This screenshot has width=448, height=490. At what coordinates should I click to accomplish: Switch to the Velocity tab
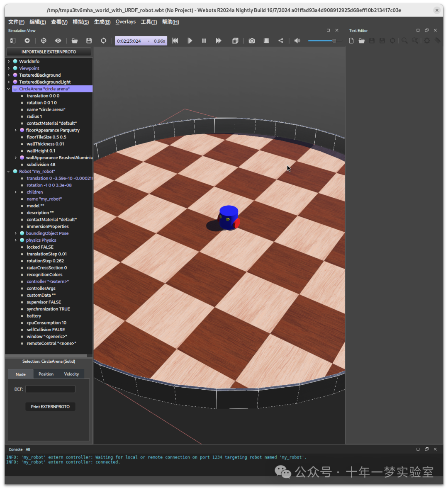pos(72,374)
